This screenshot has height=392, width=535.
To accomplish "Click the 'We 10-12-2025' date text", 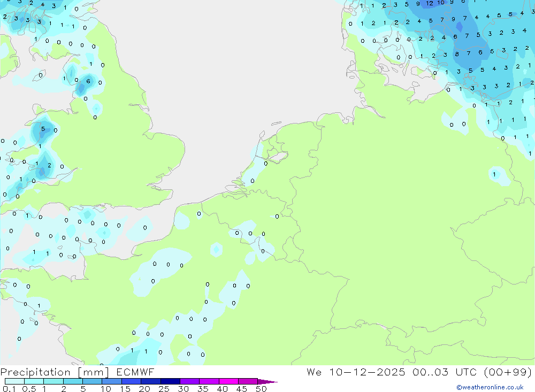I will [x=356, y=372].
